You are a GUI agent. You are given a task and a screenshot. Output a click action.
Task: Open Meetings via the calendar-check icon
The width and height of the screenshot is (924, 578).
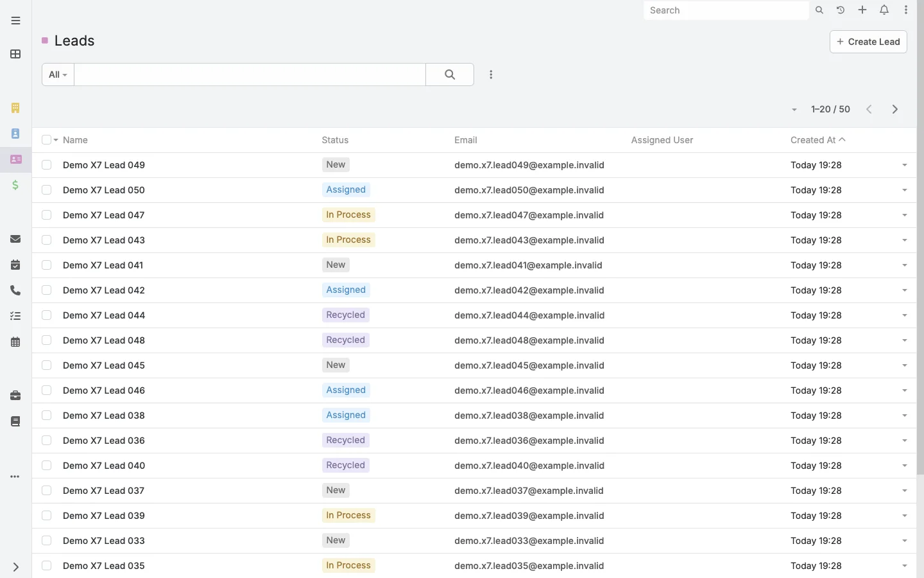coord(15,265)
